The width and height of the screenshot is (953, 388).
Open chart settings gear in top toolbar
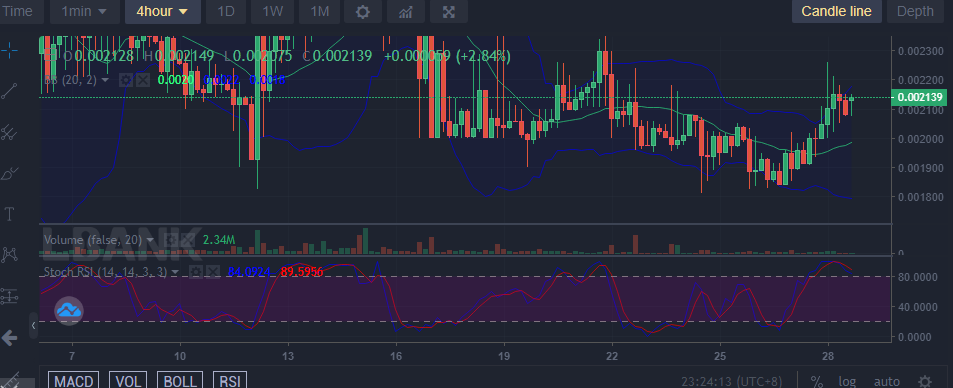point(363,12)
